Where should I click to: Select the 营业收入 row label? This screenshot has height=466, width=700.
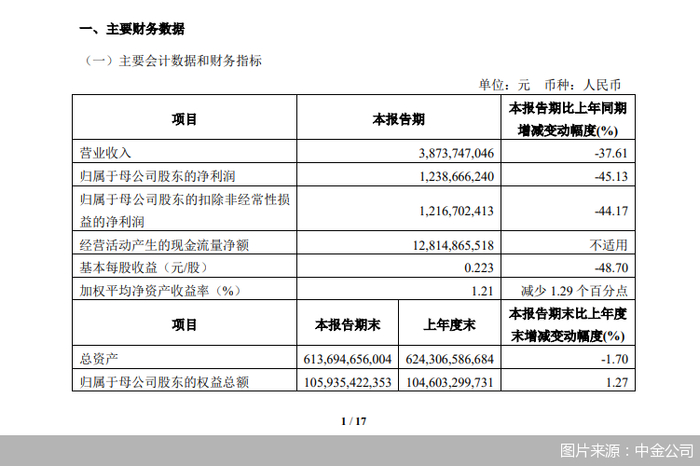(x=105, y=153)
